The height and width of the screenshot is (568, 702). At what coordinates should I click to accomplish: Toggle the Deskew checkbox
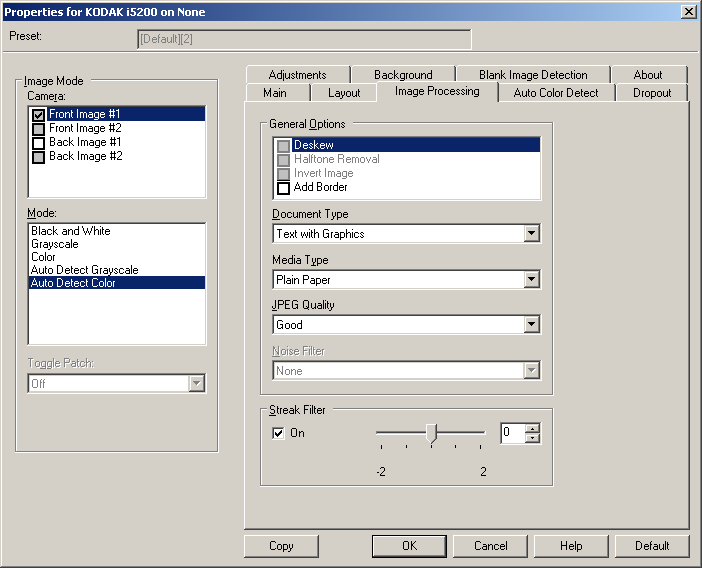coord(283,146)
